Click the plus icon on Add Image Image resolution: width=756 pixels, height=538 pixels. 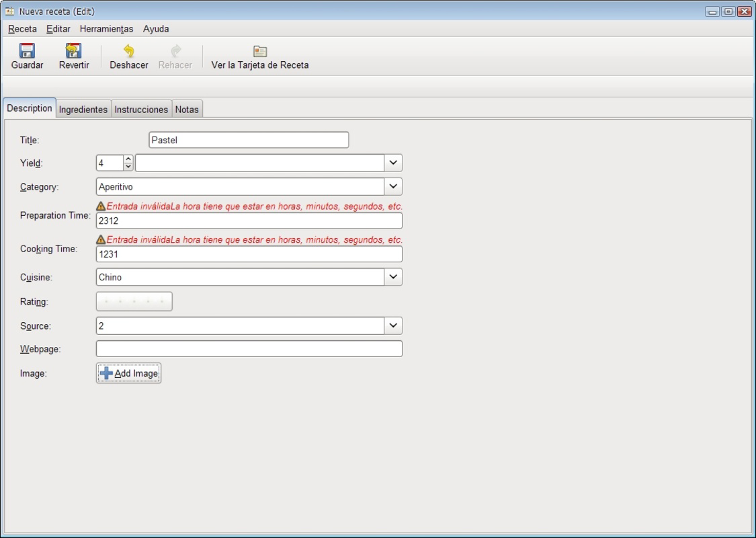[x=106, y=373]
